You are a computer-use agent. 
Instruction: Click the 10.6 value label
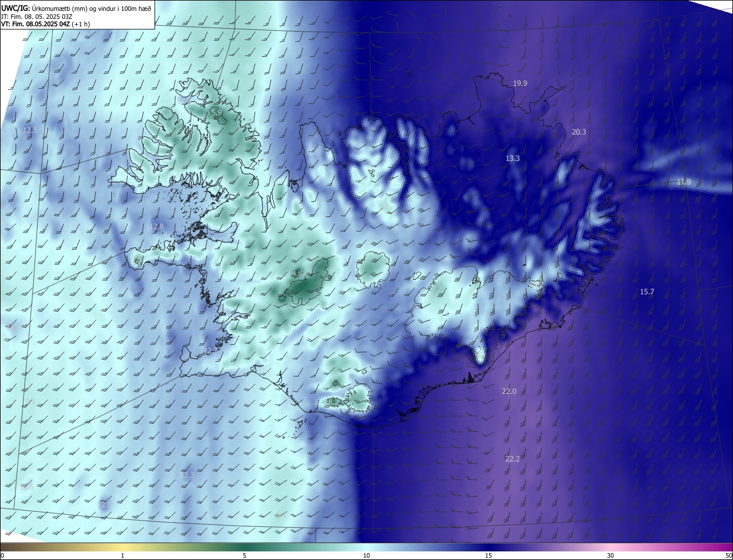pyautogui.click(x=27, y=487)
